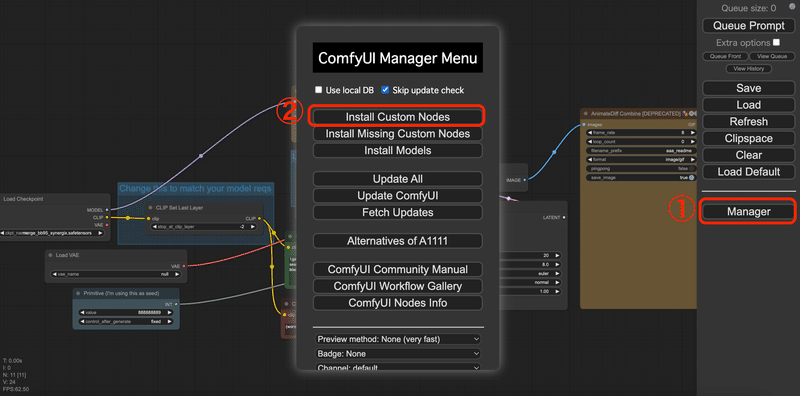Click Update ComfyUI
This screenshot has height=396, width=800.
[x=397, y=196]
